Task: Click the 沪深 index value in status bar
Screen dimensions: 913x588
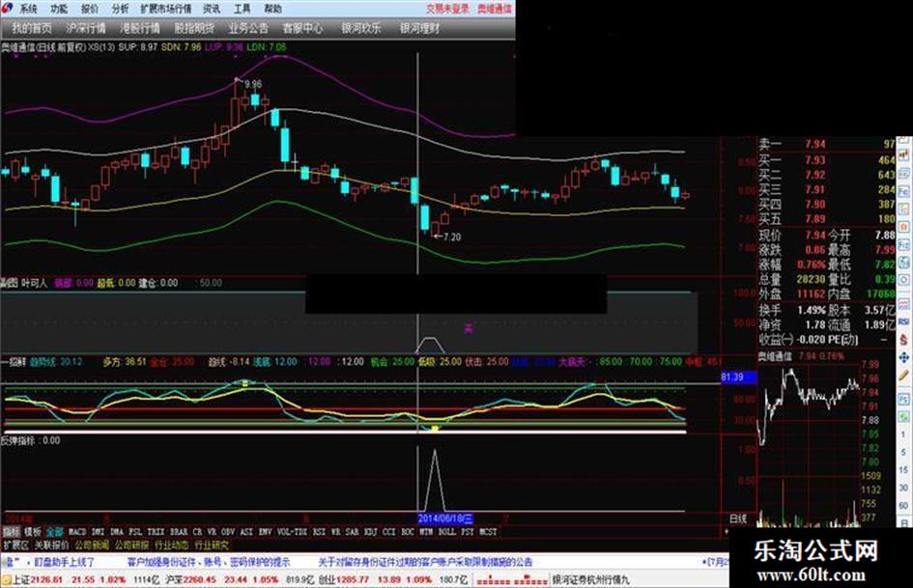Action: pyautogui.click(x=198, y=580)
